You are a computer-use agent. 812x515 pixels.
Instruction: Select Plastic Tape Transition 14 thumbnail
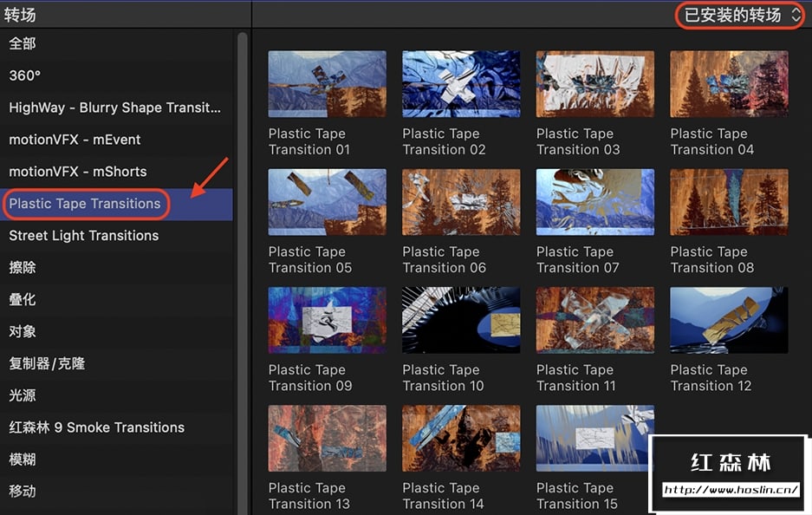pos(461,439)
